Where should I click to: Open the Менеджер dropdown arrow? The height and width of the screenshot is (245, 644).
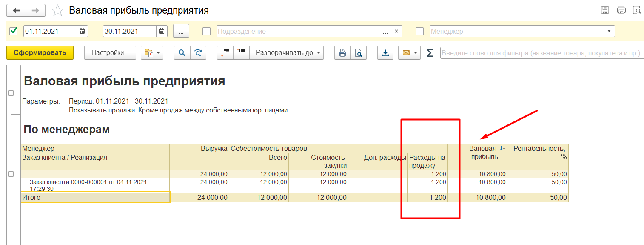tap(609, 31)
